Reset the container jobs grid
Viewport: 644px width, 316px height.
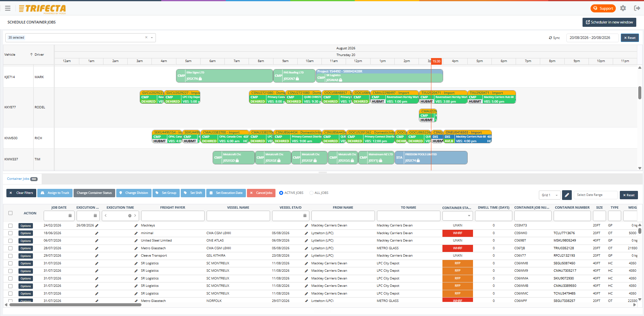pyautogui.click(x=629, y=195)
